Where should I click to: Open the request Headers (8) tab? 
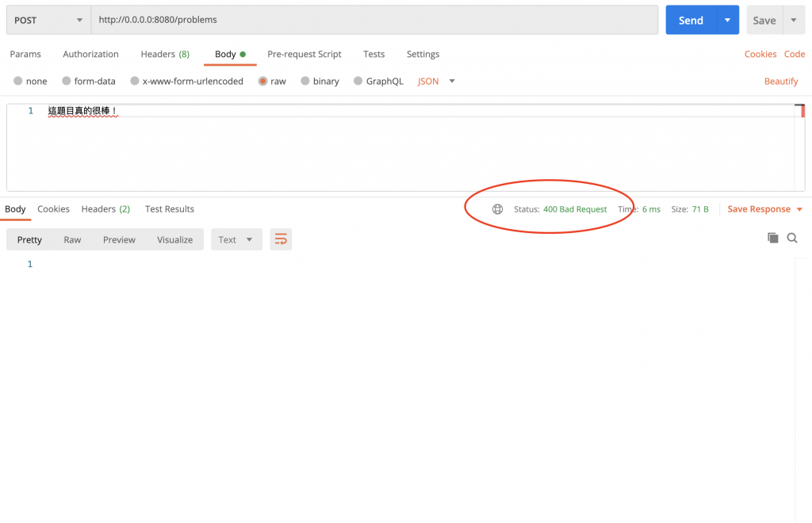165,54
